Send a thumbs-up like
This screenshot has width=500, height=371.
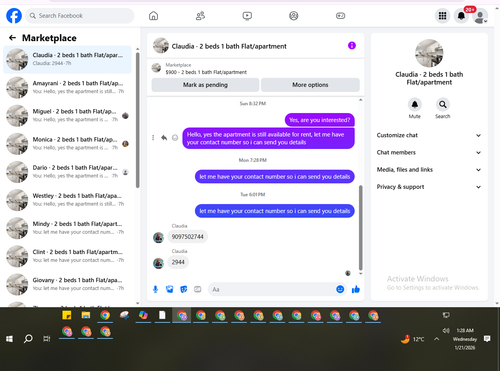tap(356, 289)
